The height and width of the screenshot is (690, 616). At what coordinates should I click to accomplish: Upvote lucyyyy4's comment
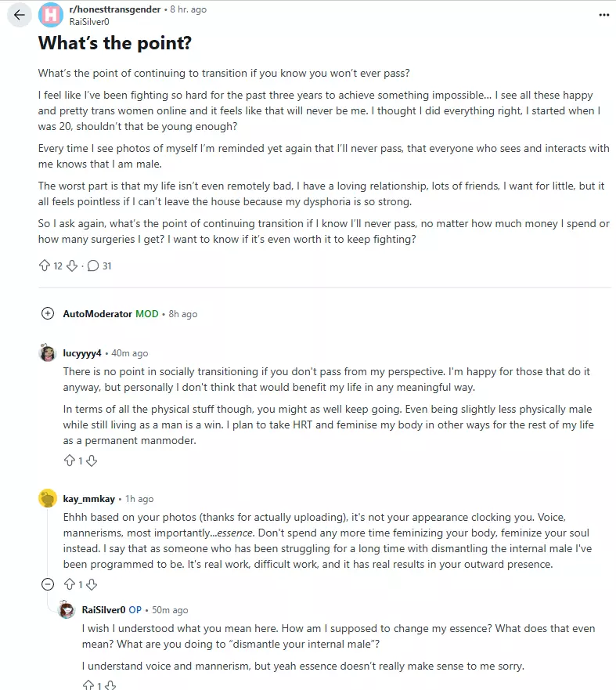point(69,461)
